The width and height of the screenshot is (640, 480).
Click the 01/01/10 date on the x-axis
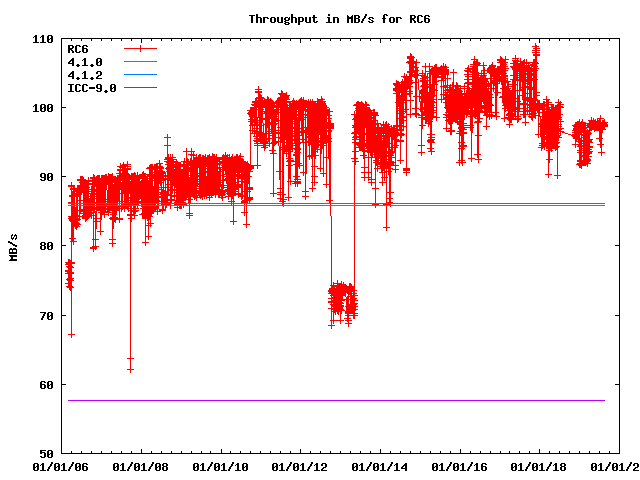(x=221, y=466)
